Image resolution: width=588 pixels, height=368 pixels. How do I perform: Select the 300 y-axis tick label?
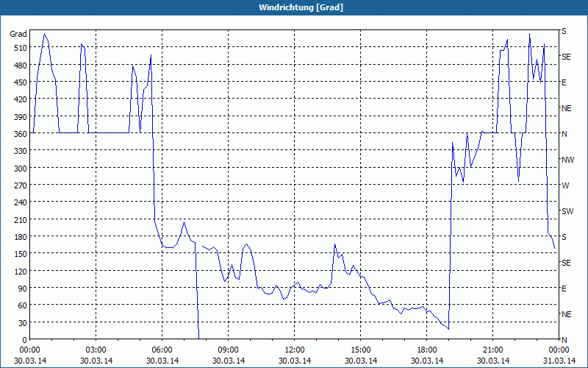[21, 168]
